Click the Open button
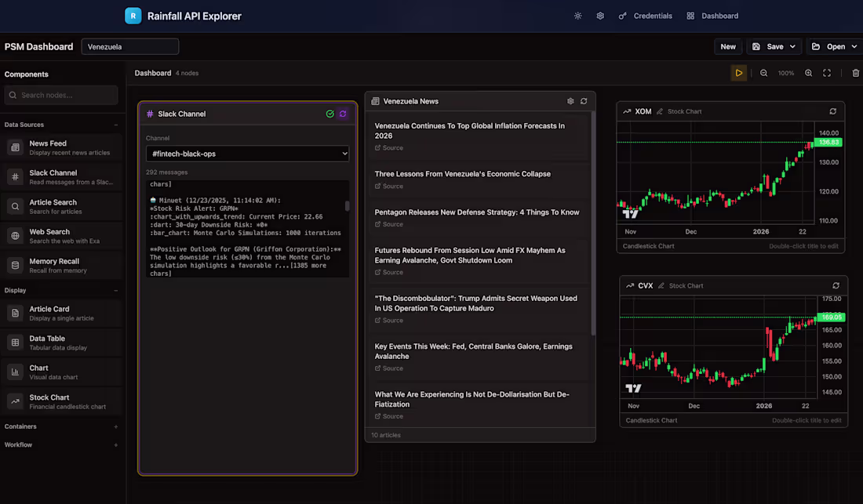This screenshot has width=863, height=504. 829,47
